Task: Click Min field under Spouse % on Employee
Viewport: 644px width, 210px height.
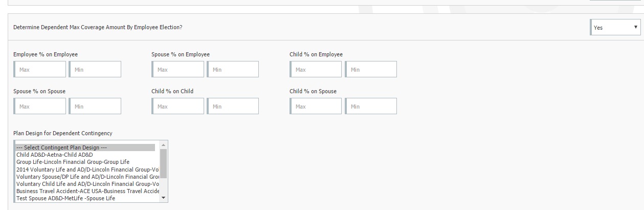Action: [x=233, y=69]
